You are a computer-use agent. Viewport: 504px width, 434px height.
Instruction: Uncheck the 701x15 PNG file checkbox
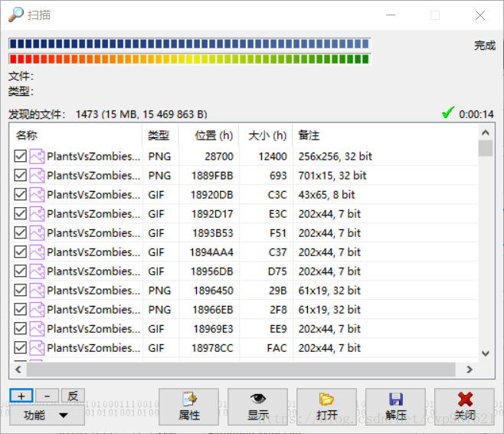(20, 176)
